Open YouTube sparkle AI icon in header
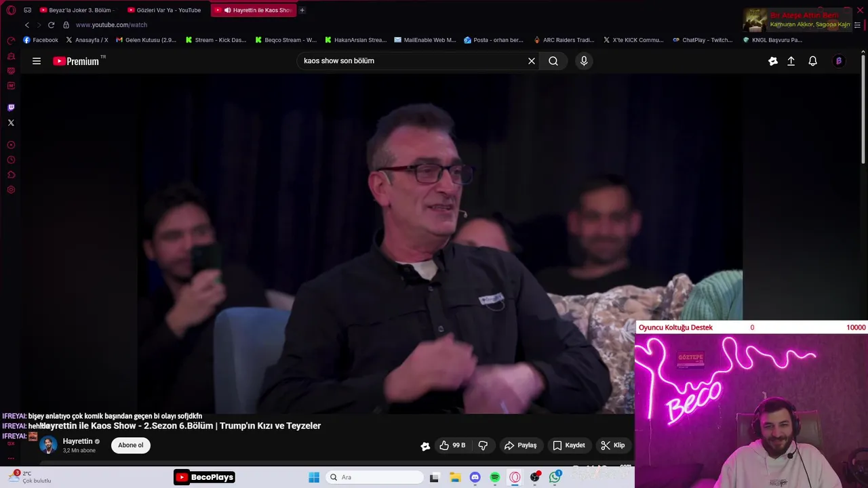This screenshot has height=488, width=868. tap(772, 61)
